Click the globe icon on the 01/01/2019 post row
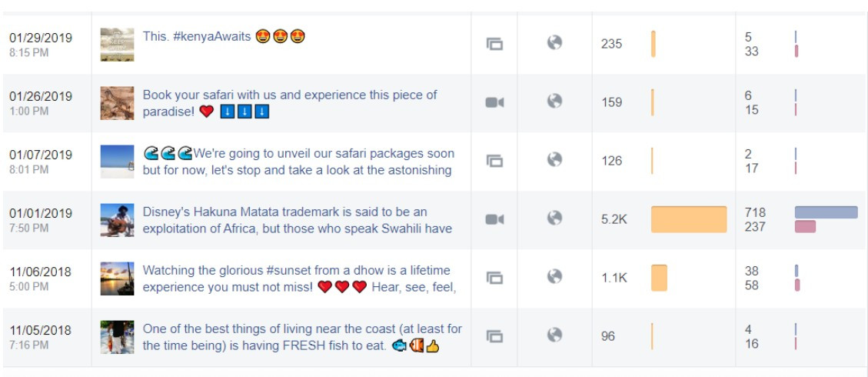The width and height of the screenshot is (868, 377). point(555,219)
